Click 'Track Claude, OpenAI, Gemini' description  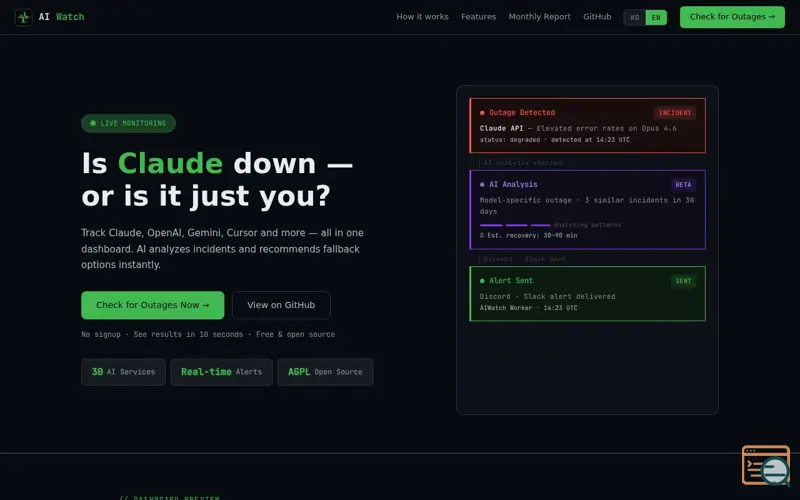pos(222,249)
